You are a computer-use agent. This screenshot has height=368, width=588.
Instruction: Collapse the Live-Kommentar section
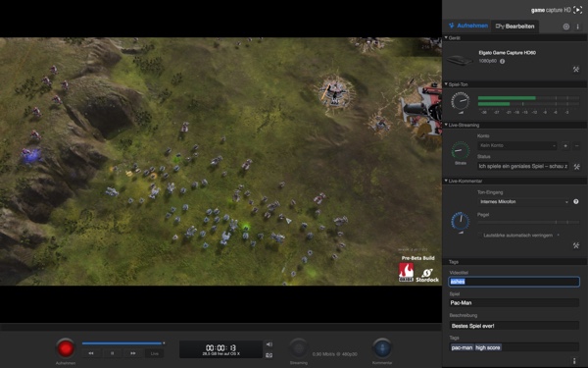446,181
